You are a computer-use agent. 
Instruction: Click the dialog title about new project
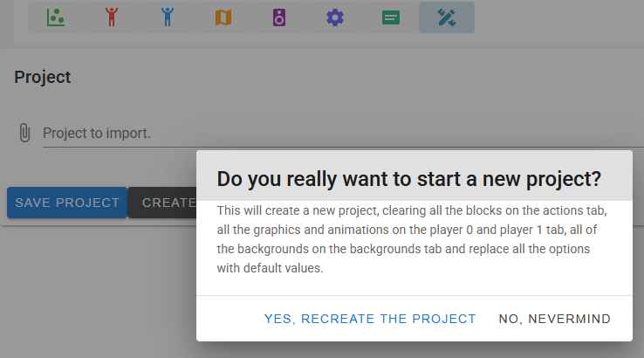coord(409,179)
